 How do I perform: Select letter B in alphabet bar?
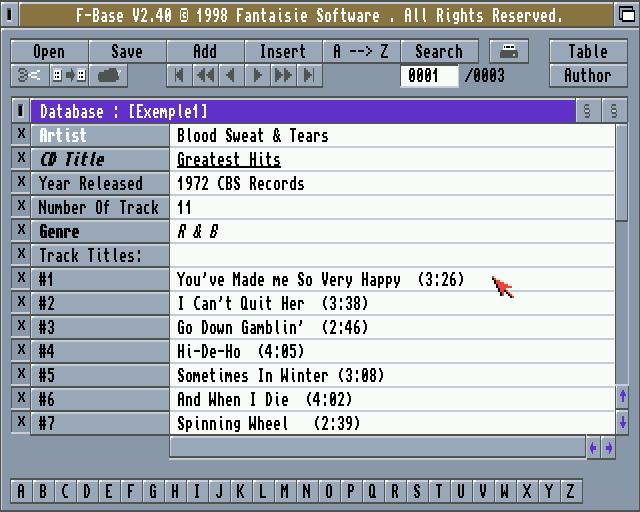43,491
